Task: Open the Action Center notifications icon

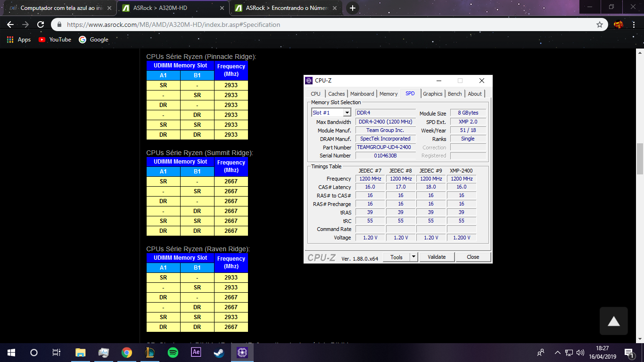Action: [629, 352]
